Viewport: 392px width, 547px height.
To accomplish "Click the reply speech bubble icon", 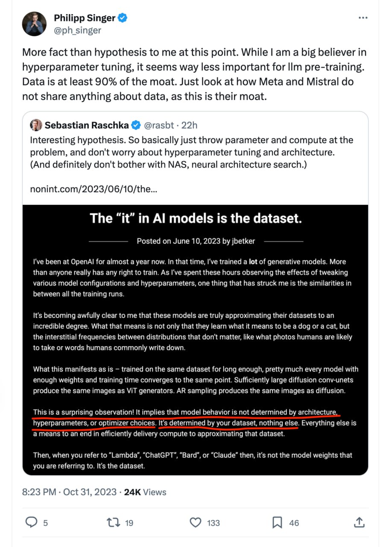I will (x=32, y=522).
